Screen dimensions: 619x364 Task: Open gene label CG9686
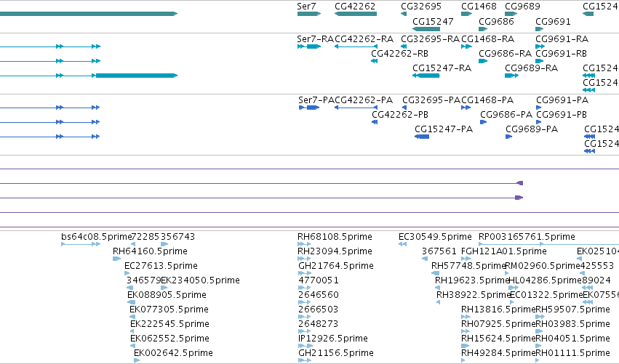click(x=496, y=21)
